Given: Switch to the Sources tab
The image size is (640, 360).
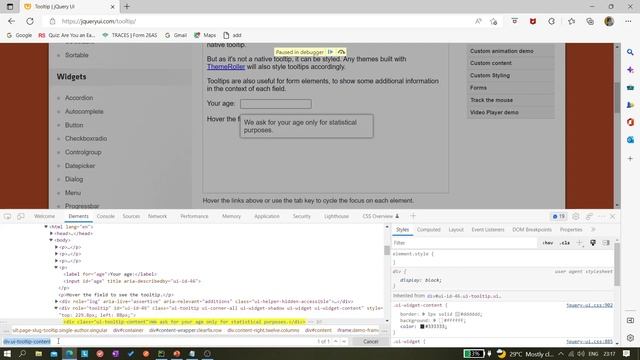Looking at the screenshot, I should tap(131, 216).
